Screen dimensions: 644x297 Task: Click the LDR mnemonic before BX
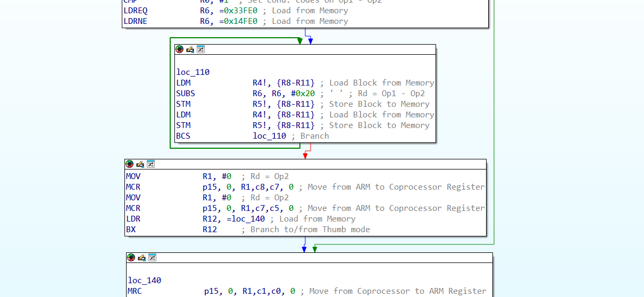tap(133, 219)
